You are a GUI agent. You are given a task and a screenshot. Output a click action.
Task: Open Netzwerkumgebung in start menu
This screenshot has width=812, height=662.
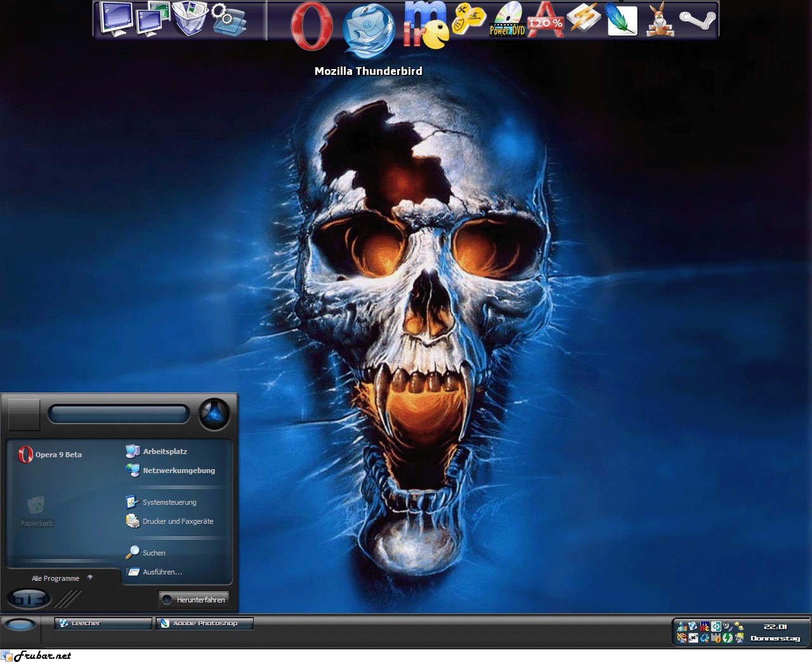171,471
